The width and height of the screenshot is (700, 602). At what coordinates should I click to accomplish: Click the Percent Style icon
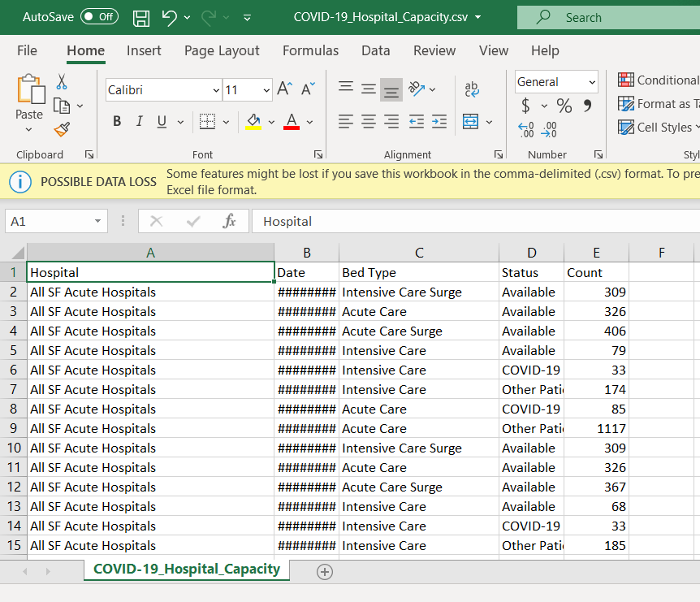[564, 106]
